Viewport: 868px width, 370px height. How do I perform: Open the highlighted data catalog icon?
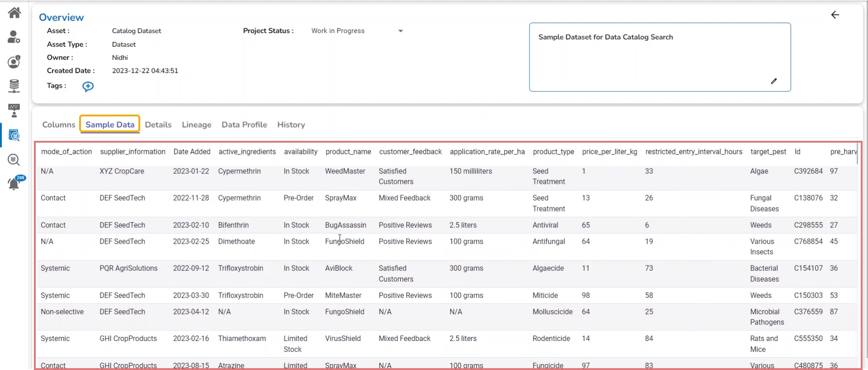point(14,135)
